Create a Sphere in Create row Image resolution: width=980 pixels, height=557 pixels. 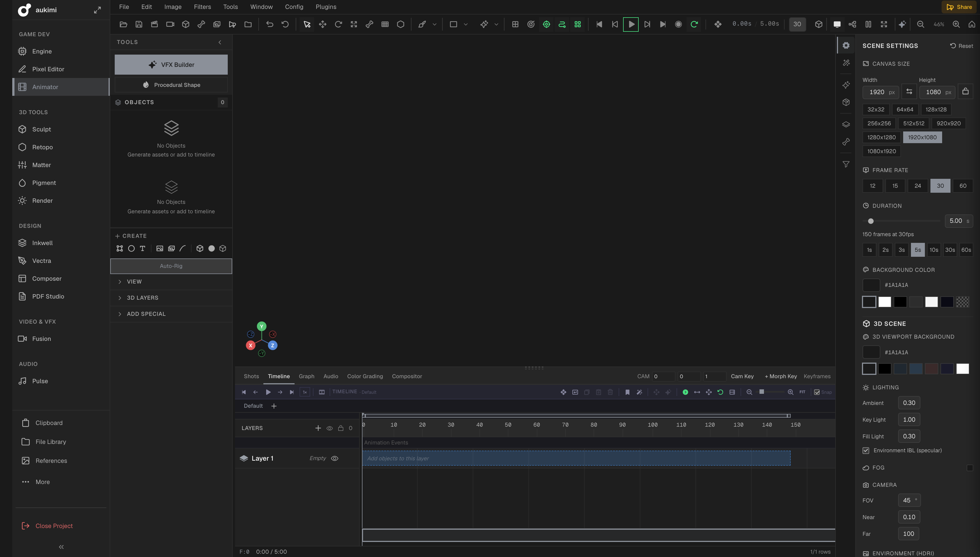211,248
